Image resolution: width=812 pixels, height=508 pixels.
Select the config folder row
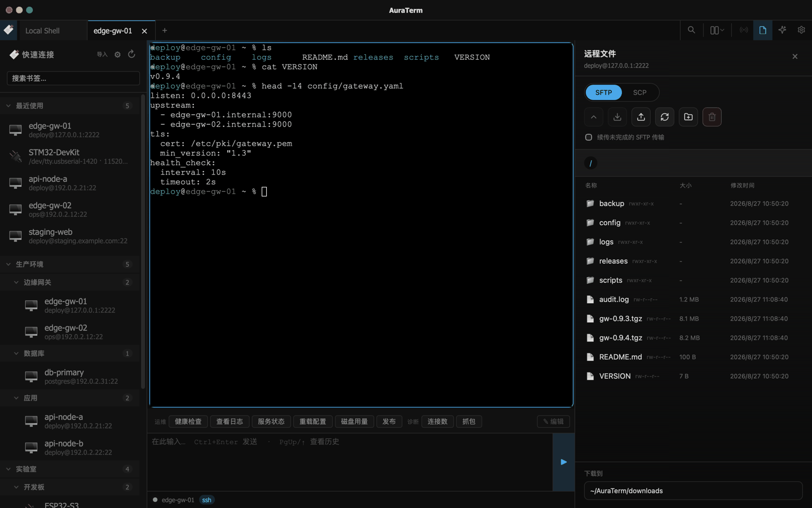pyautogui.click(x=694, y=223)
